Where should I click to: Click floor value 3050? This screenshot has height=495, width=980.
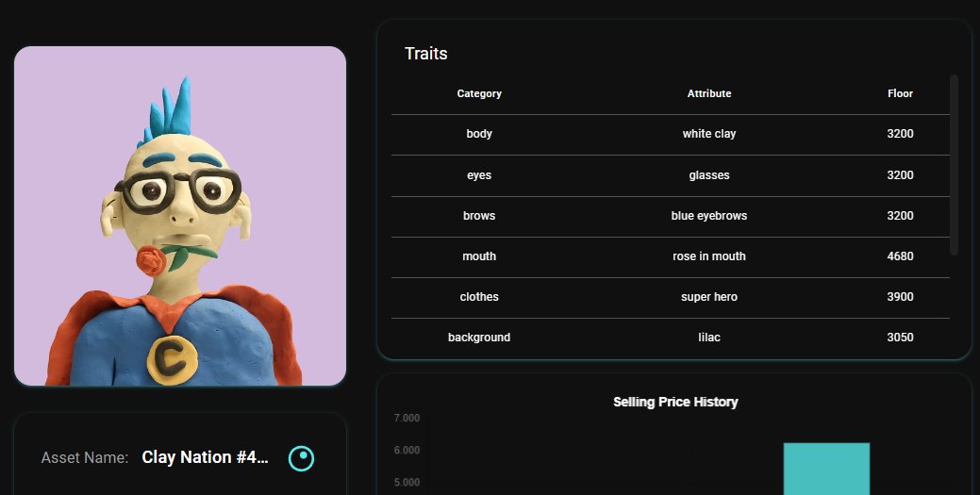point(900,338)
